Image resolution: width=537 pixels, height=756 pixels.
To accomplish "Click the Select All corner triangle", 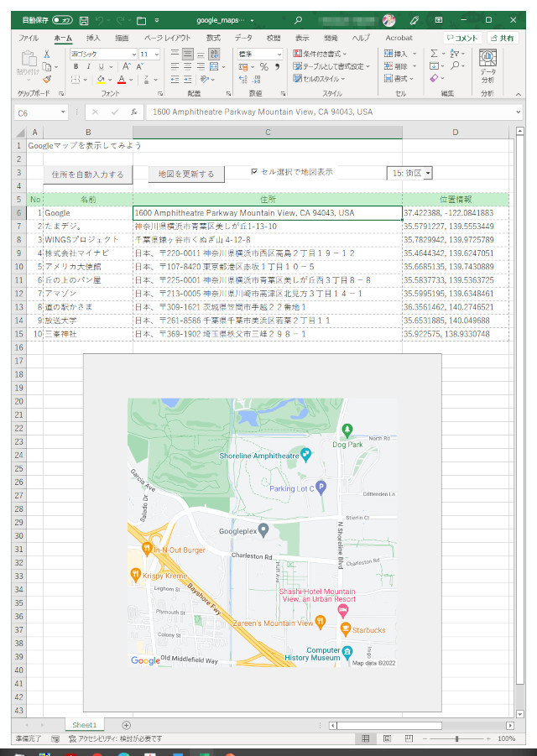I will click(x=20, y=133).
